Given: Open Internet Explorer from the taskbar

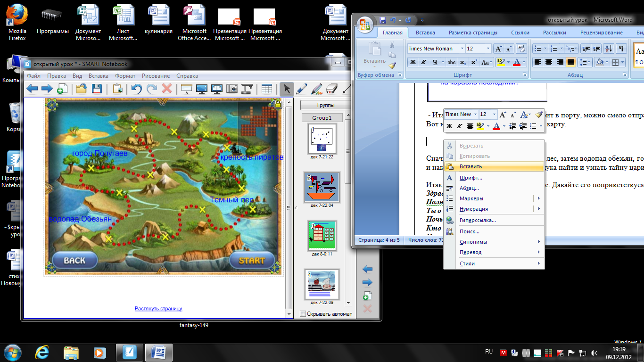Looking at the screenshot, I should click(x=43, y=352).
